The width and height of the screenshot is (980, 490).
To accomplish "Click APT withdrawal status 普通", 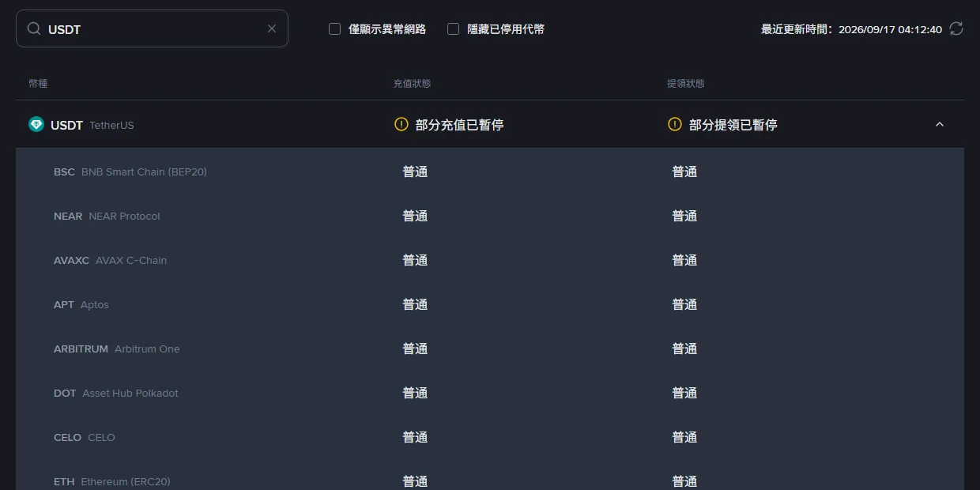I will tap(684, 304).
